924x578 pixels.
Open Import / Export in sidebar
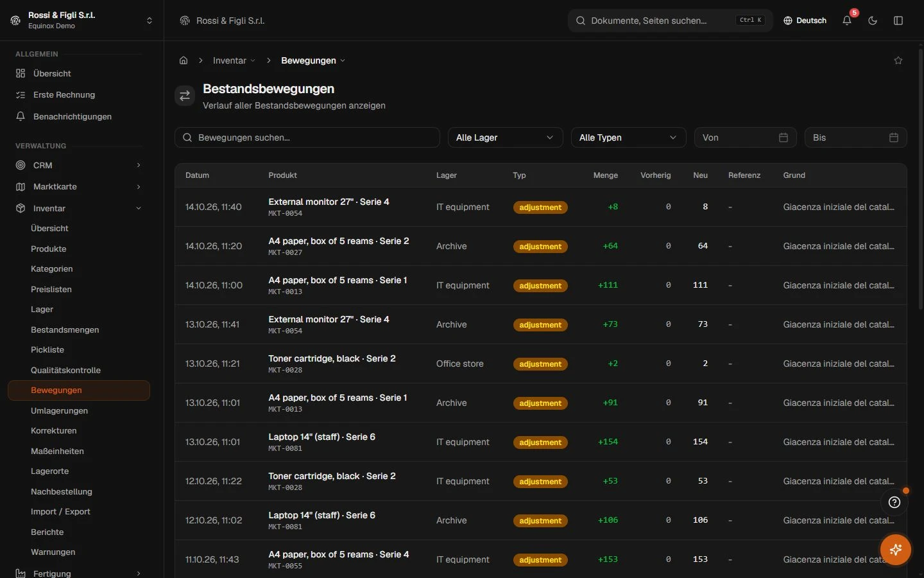[x=60, y=511]
